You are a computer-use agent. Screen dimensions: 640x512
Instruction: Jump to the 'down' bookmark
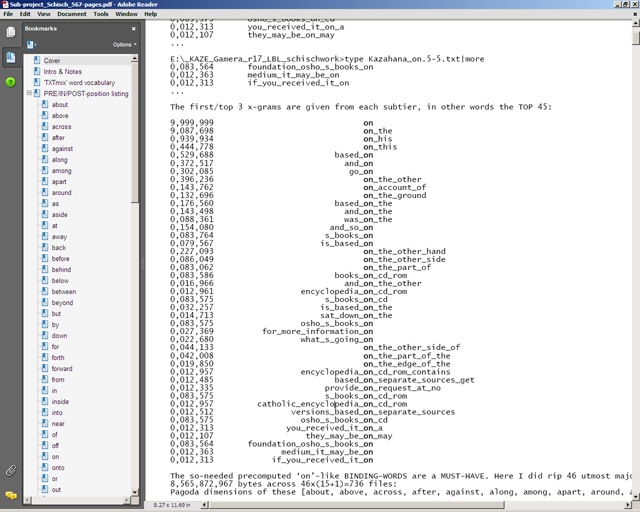(59, 336)
